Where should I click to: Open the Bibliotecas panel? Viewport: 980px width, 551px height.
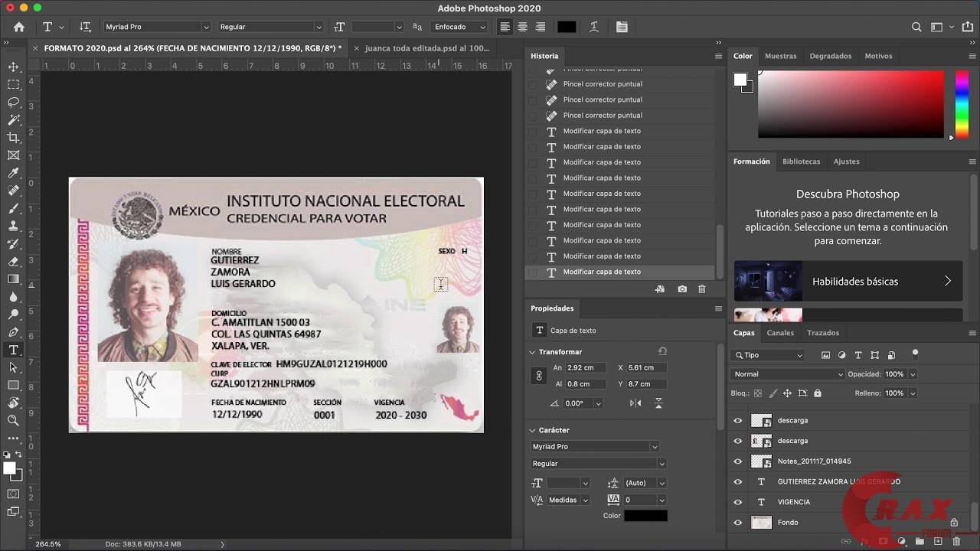tap(801, 161)
